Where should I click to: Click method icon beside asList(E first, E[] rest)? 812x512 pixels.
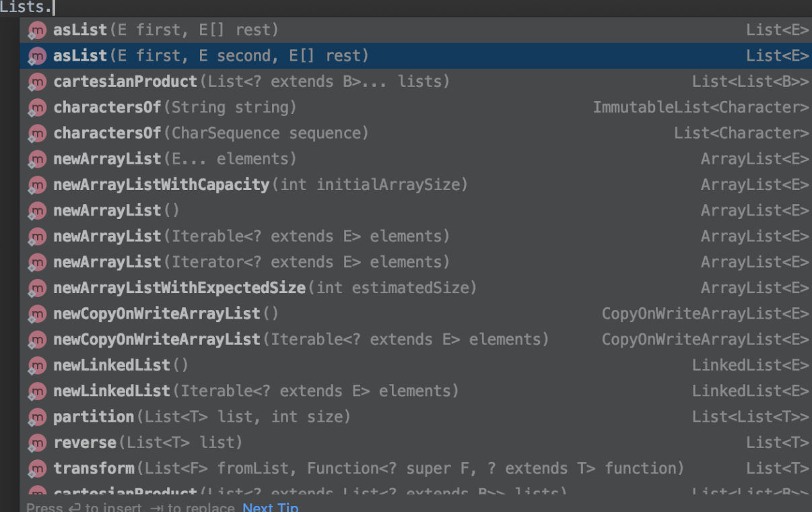pos(37,30)
